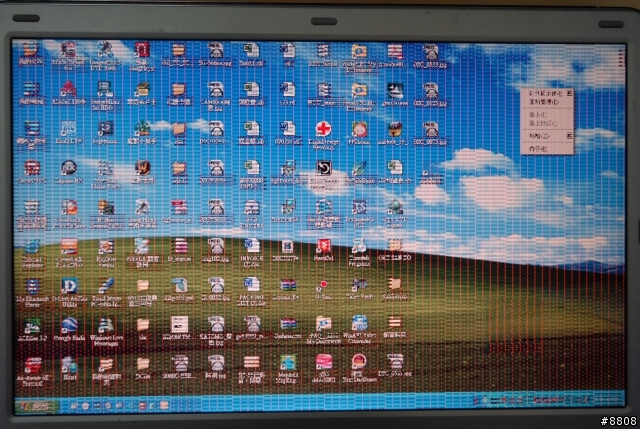Click the green Start button
640x429 pixels.
38,406
